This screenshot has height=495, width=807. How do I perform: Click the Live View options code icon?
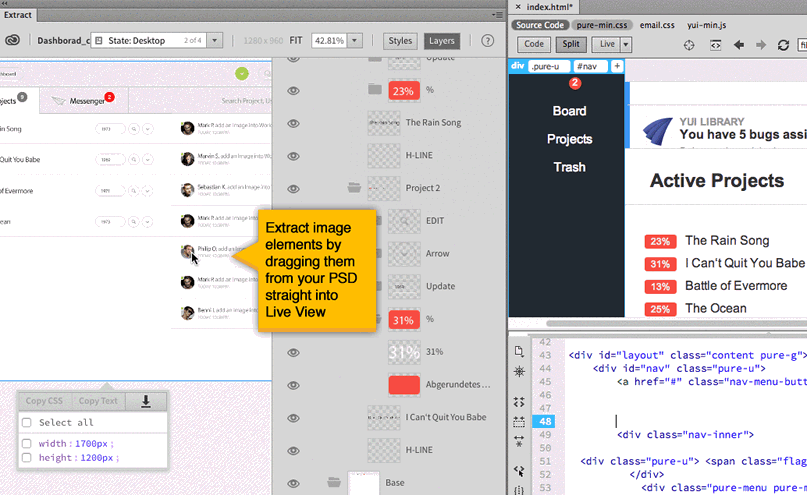coord(715,45)
